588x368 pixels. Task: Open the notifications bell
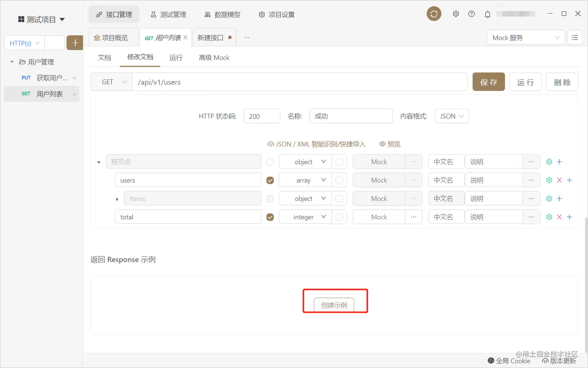point(487,14)
